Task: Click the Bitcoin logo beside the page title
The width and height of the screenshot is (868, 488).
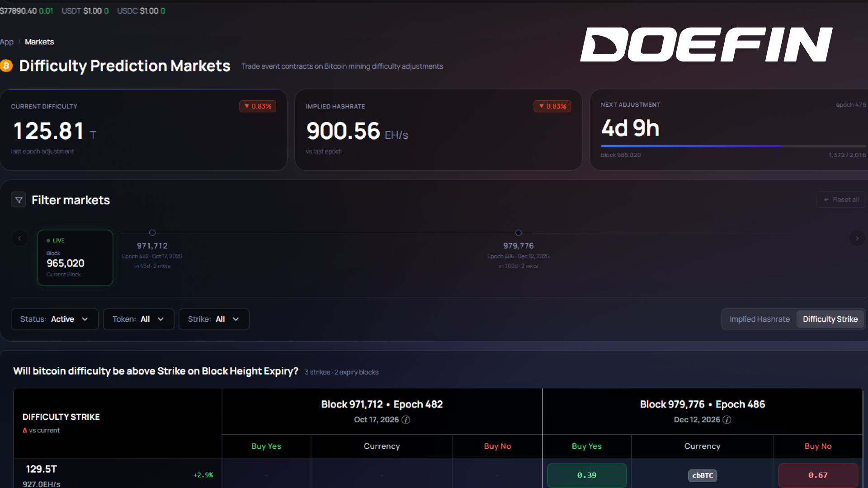Action: [x=6, y=66]
